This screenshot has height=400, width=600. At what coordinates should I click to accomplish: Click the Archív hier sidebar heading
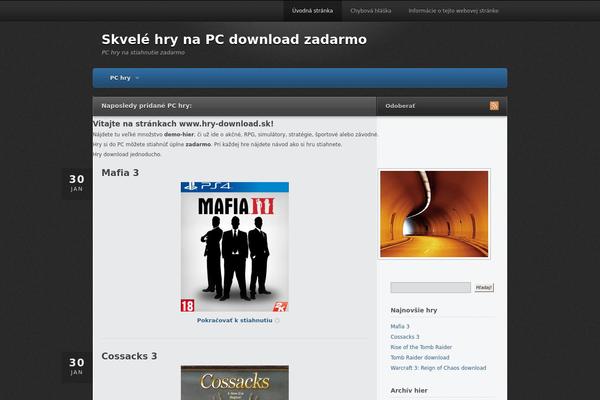click(x=409, y=390)
